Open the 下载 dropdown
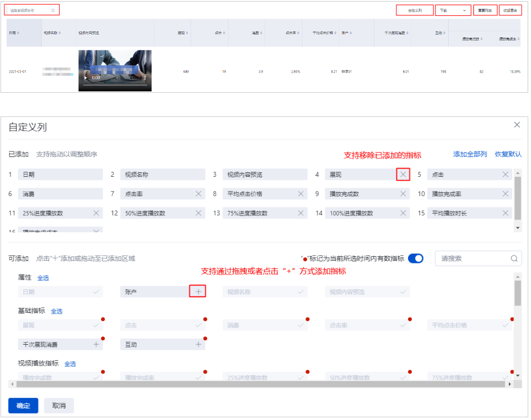 click(453, 10)
